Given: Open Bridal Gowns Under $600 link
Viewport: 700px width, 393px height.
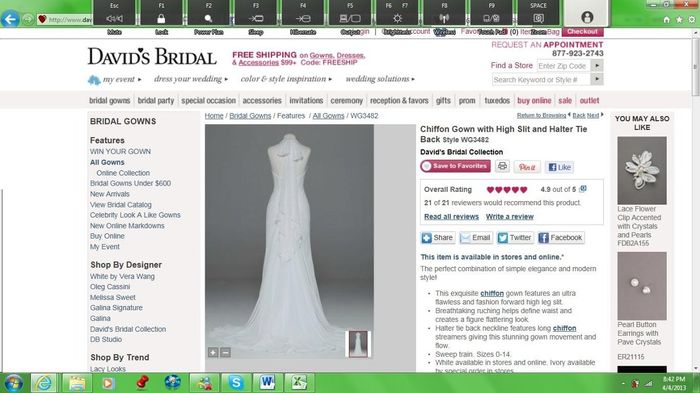Looking at the screenshot, I should click(x=130, y=183).
